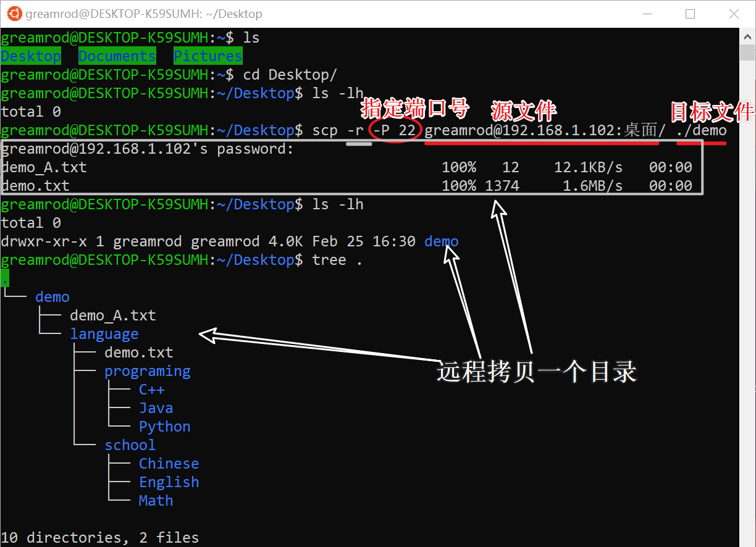Click the school folder in tree

(x=130, y=445)
